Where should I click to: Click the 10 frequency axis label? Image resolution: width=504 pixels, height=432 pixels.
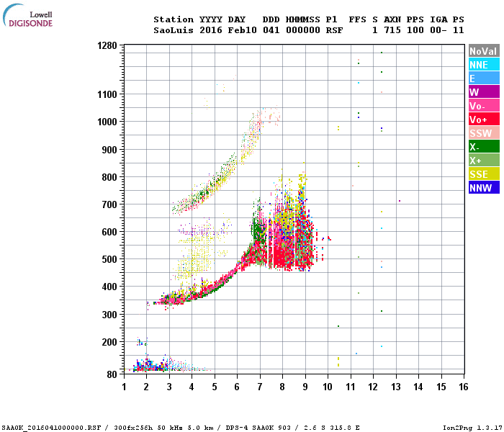[x=327, y=387]
